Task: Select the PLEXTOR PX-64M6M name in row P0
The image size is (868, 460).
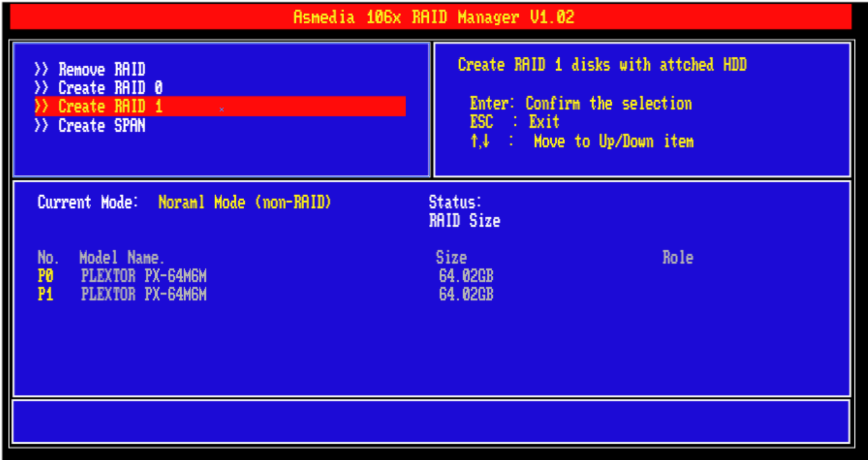Action: (x=144, y=277)
